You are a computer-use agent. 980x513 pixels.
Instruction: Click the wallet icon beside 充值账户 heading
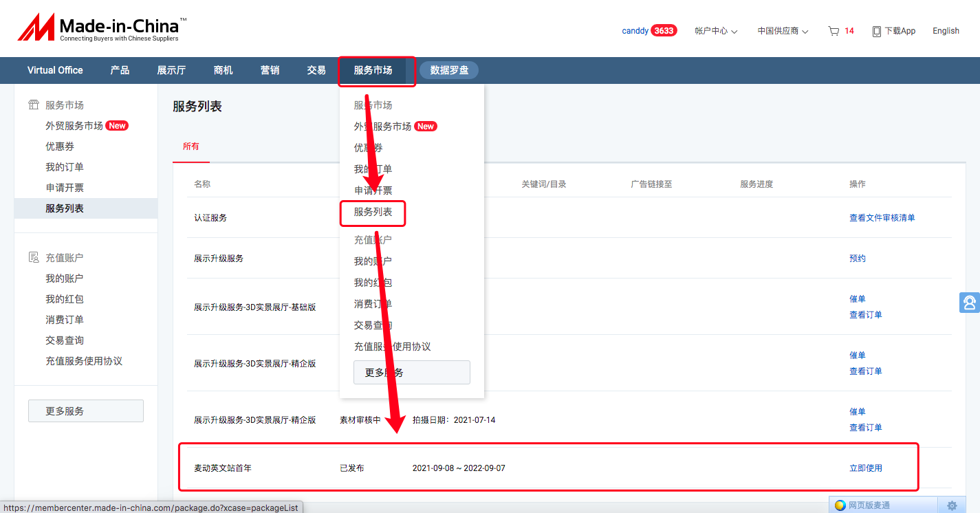34,256
